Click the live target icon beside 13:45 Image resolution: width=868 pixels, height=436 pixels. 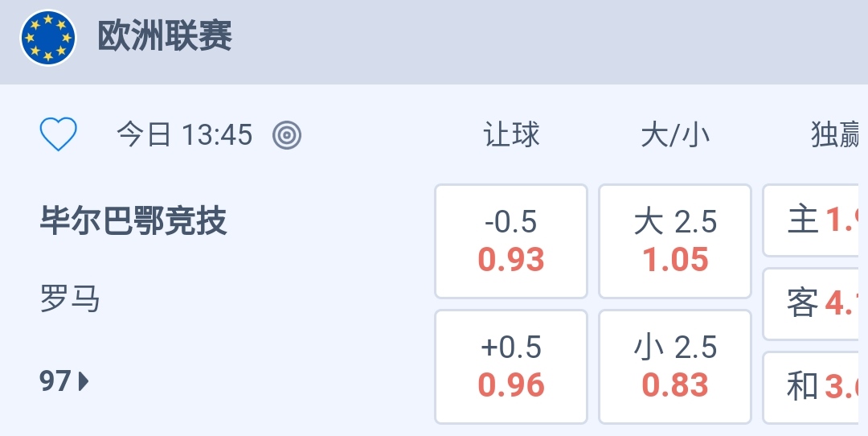[x=287, y=135]
